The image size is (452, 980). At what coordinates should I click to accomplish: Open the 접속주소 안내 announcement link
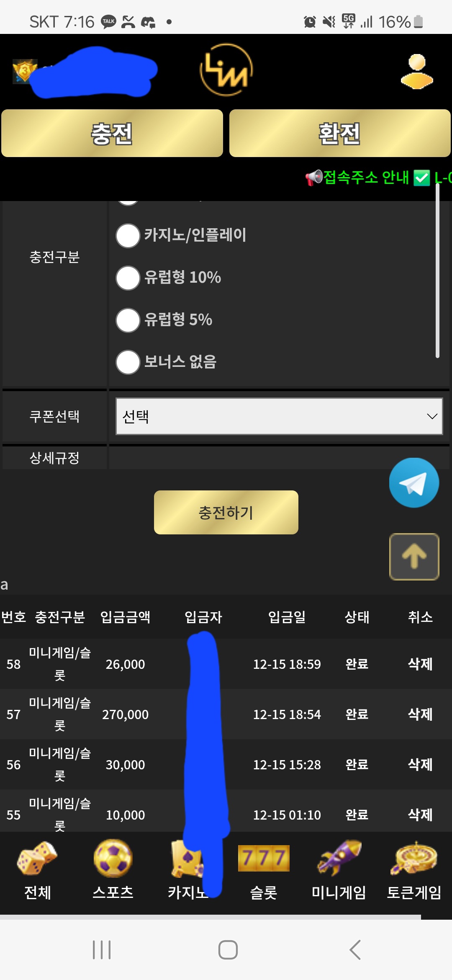click(x=365, y=178)
